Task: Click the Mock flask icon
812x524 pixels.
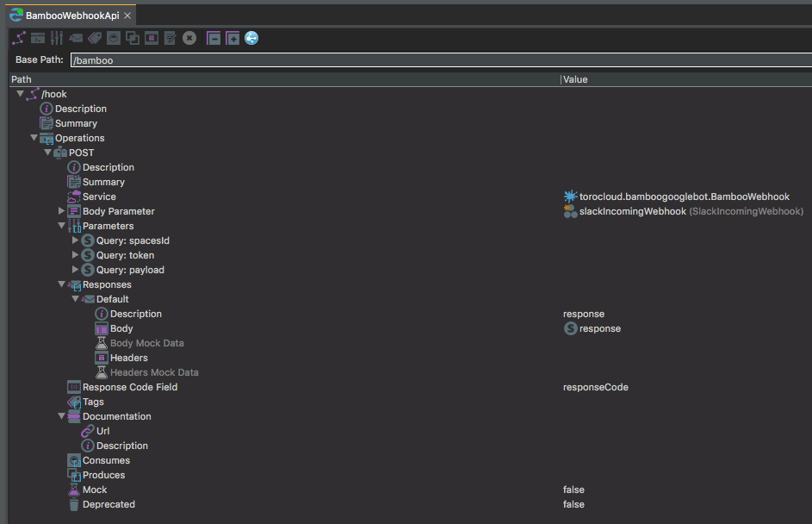Action: [74, 490]
